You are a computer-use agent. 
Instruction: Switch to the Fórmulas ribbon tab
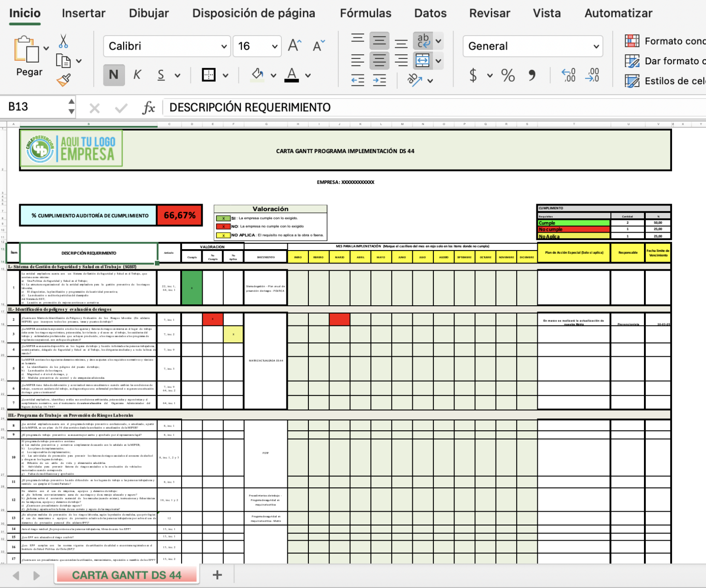tap(366, 13)
